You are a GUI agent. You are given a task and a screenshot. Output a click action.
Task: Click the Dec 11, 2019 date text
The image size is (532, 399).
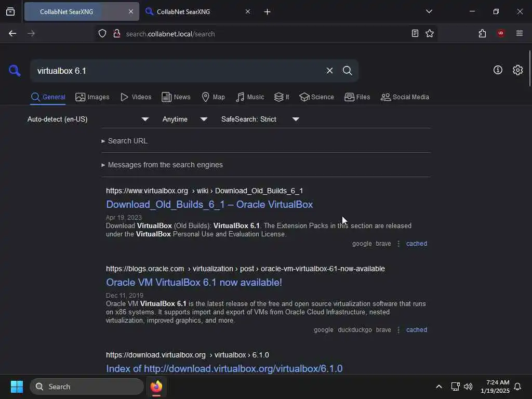point(125,296)
